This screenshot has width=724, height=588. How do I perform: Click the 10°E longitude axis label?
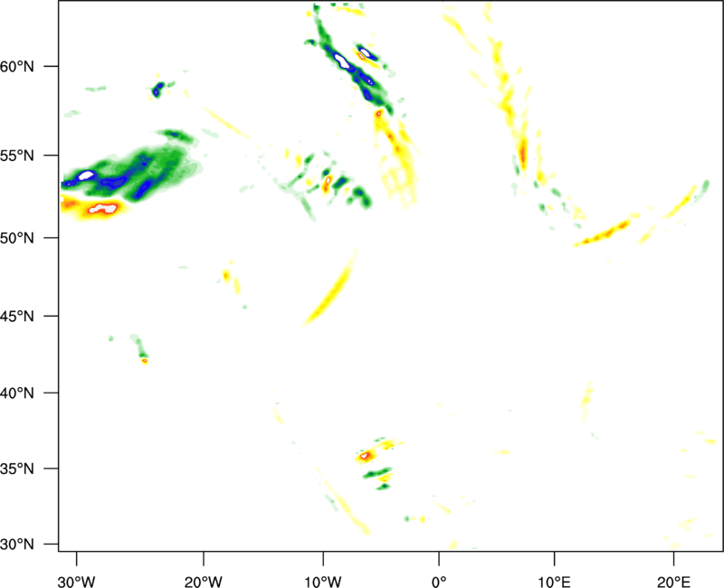click(555, 582)
